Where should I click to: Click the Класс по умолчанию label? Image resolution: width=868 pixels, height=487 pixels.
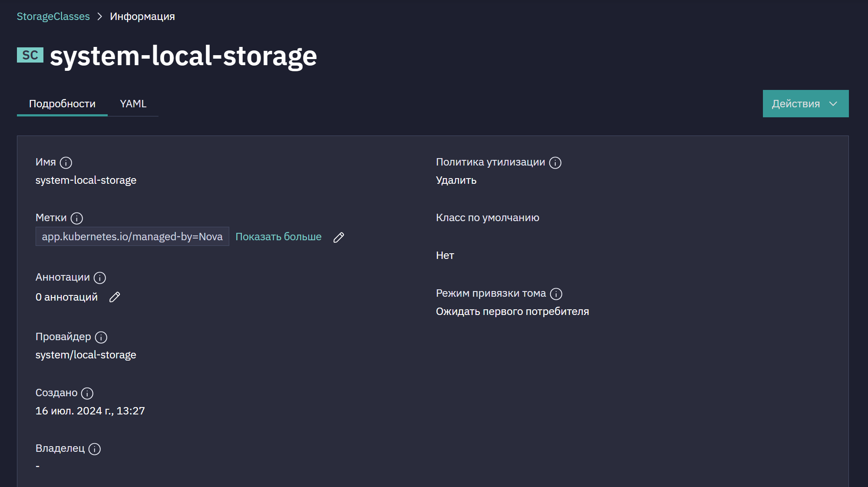488,218
